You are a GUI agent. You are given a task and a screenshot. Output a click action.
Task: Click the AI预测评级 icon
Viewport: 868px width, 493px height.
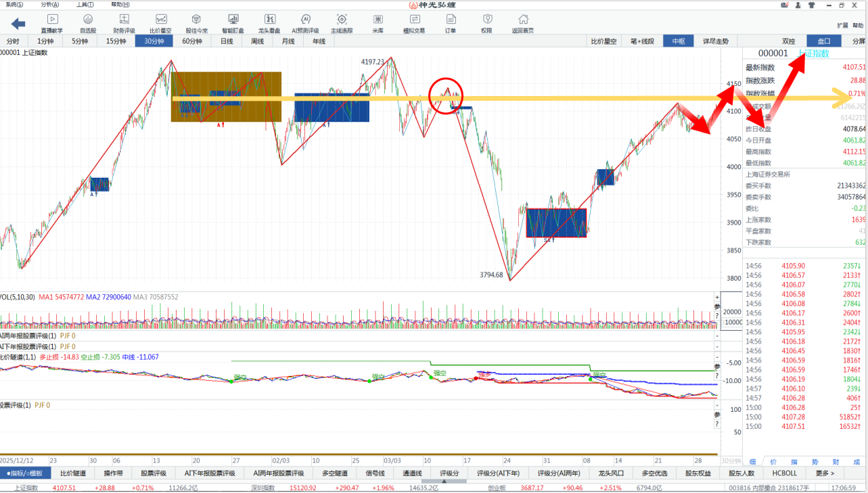tap(305, 24)
